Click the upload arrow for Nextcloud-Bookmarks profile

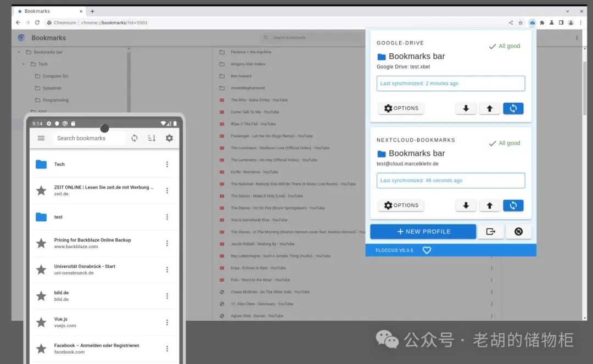tap(489, 206)
